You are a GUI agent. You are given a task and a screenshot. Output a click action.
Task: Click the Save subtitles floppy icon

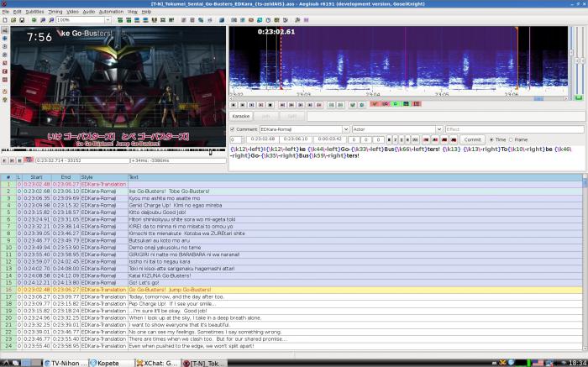(x=22, y=20)
